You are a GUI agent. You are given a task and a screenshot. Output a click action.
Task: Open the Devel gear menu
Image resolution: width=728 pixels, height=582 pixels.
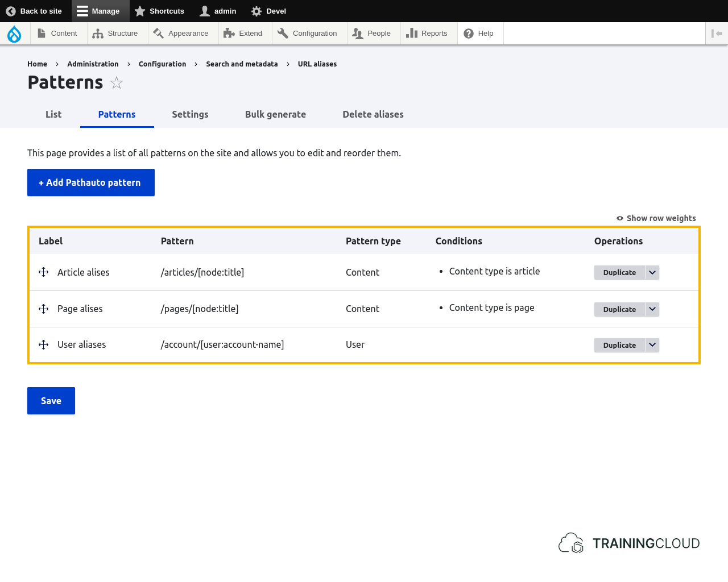[268, 11]
